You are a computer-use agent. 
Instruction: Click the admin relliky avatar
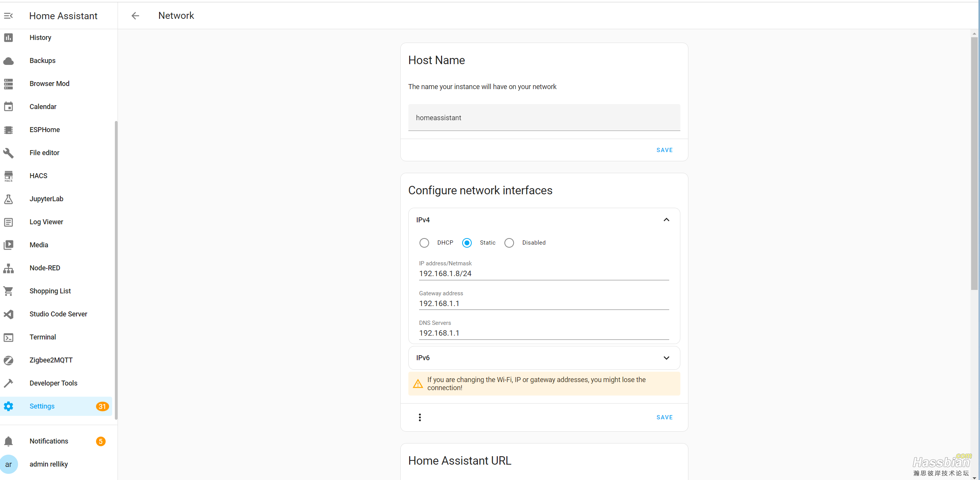point(8,464)
